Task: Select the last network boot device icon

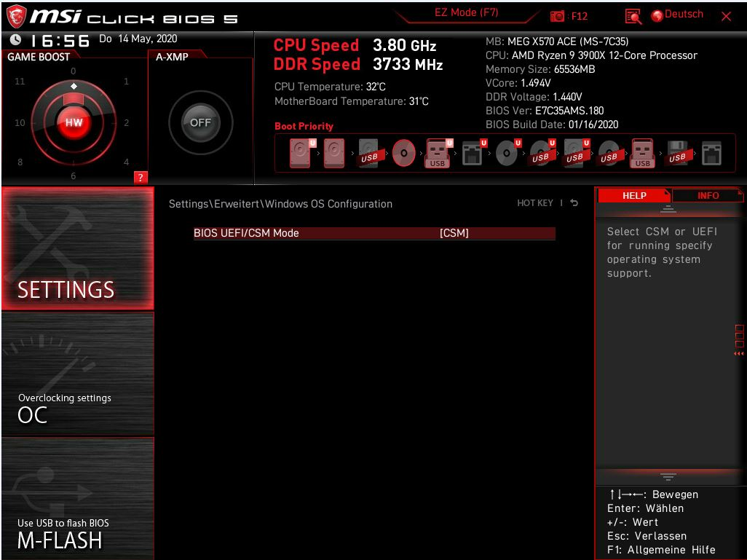Action: (x=711, y=153)
